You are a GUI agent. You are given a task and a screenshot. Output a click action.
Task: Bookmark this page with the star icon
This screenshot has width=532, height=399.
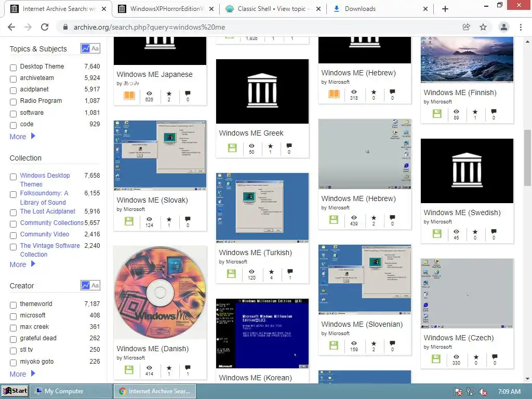tap(483, 27)
